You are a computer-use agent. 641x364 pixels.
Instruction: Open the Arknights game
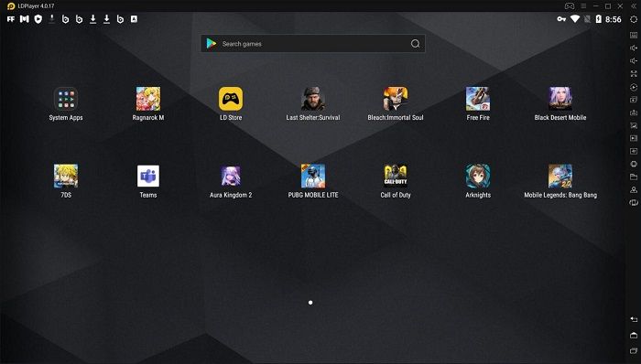point(478,176)
